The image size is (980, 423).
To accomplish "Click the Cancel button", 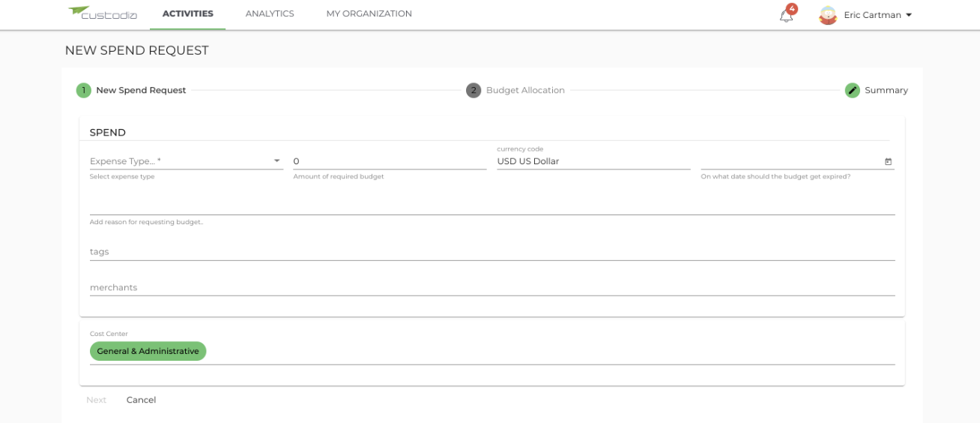I will tap(141, 400).
